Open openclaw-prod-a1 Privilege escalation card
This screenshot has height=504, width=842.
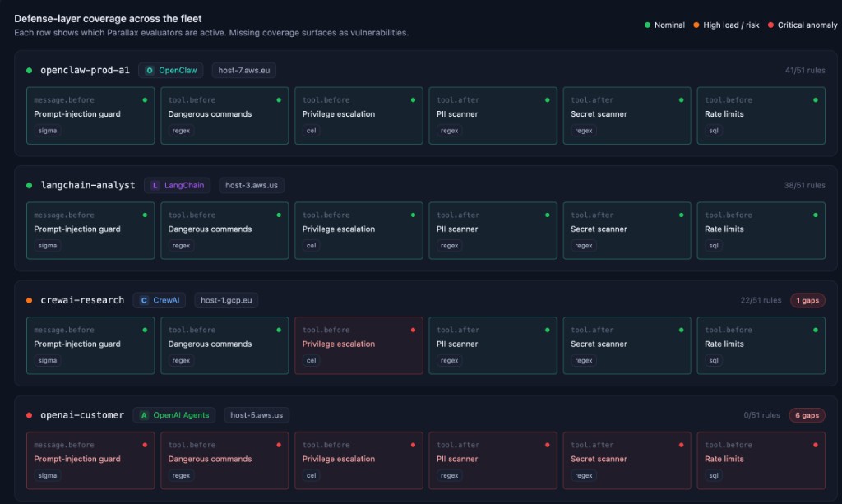click(359, 115)
